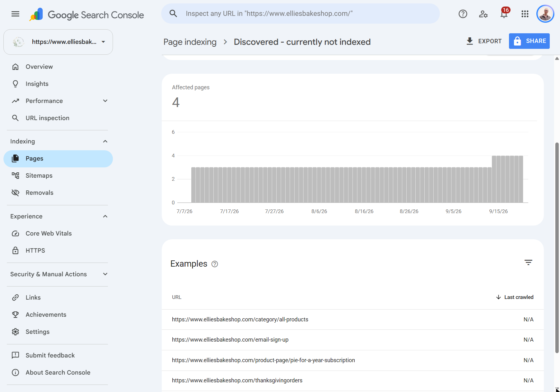The image size is (560, 392).
Task: Open the main hamburger menu
Action: [x=15, y=14]
